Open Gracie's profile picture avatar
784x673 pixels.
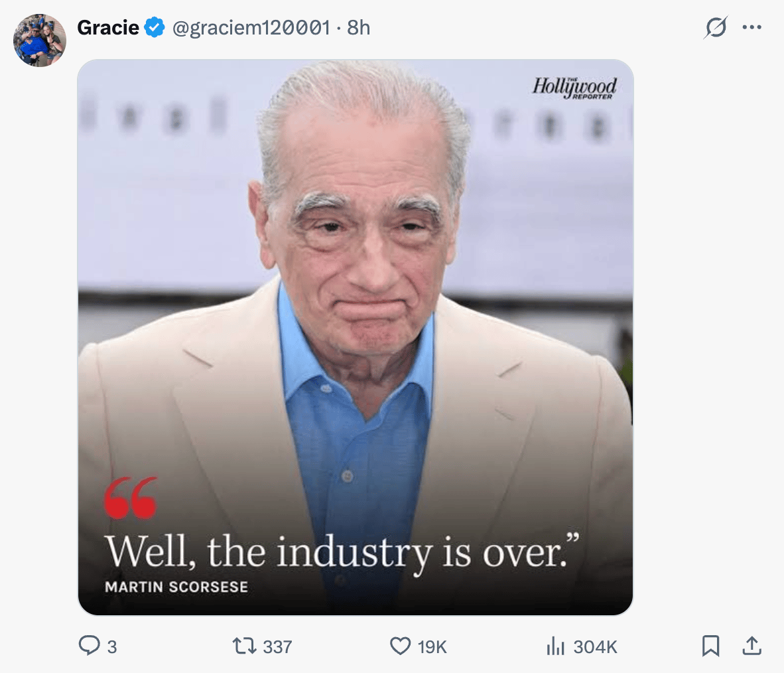40,40
